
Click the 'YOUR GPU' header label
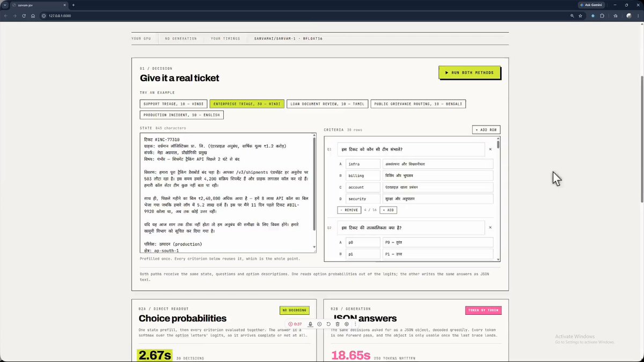[142, 39]
